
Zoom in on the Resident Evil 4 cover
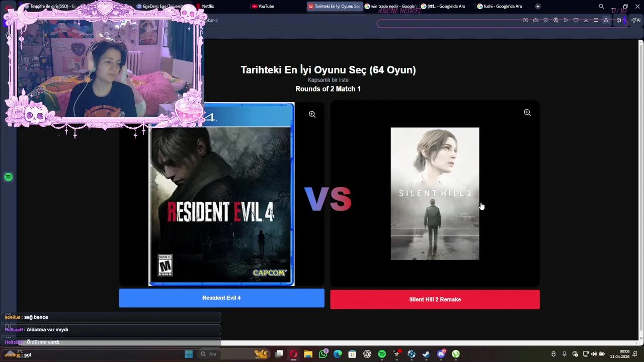point(312,114)
